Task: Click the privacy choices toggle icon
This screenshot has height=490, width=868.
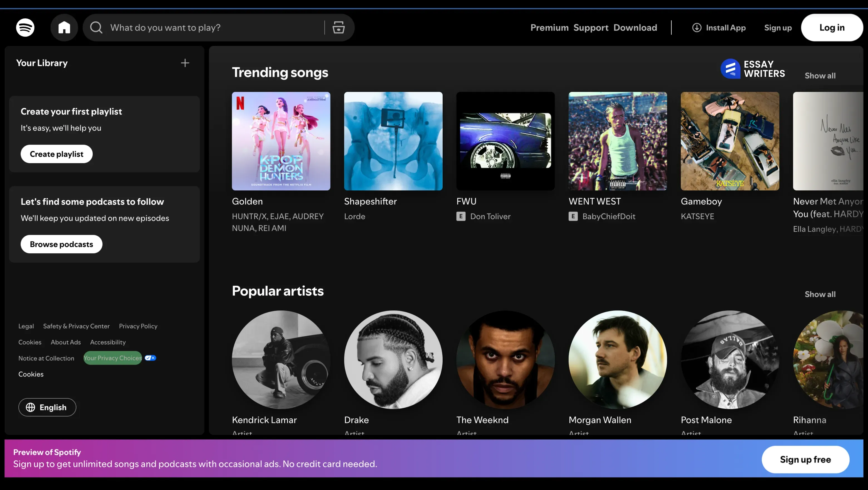Action: tap(150, 358)
